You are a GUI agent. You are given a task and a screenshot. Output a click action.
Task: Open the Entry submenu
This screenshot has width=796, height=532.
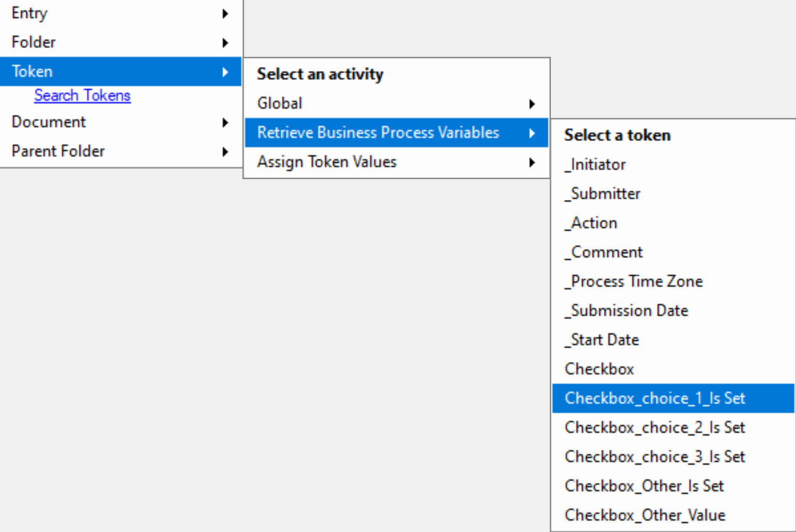(x=121, y=13)
